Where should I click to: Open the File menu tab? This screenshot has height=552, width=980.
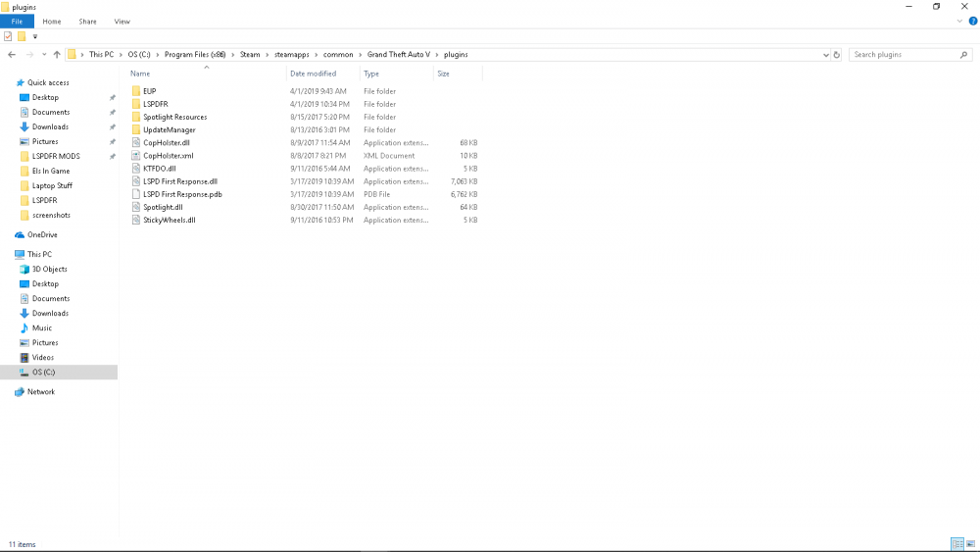17,22
